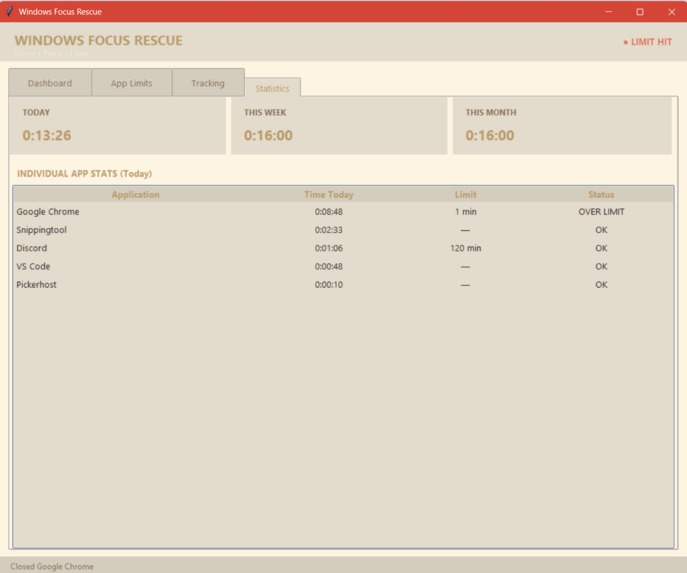Close the Windows Focus Rescue window

click(x=672, y=11)
